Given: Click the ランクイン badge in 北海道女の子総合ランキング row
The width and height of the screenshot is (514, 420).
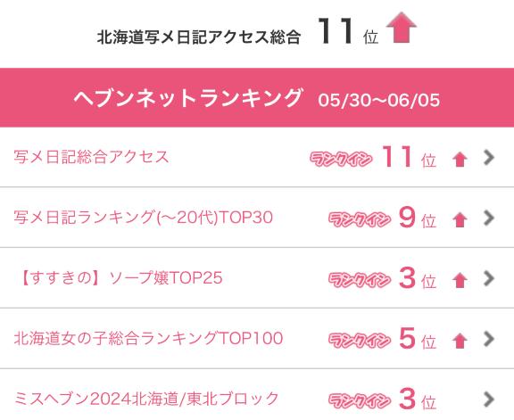Looking at the screenshot, I should [360, 341].
